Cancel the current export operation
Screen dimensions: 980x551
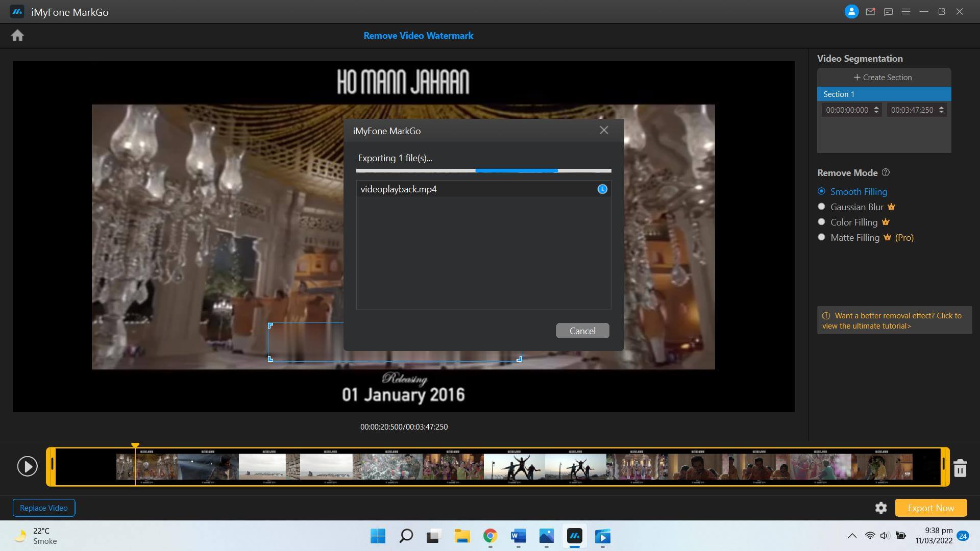[582, 330]
